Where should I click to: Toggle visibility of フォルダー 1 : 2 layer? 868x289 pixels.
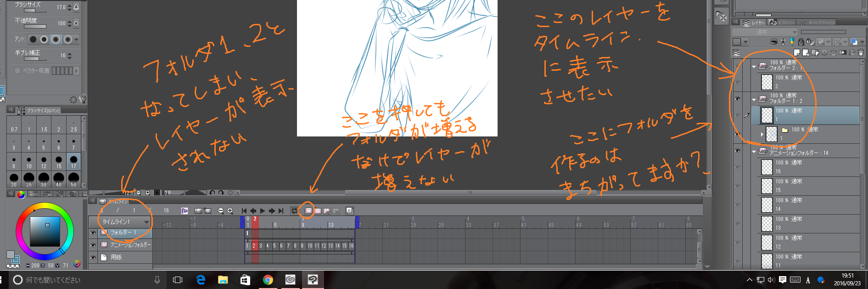(x=737, y=99)
